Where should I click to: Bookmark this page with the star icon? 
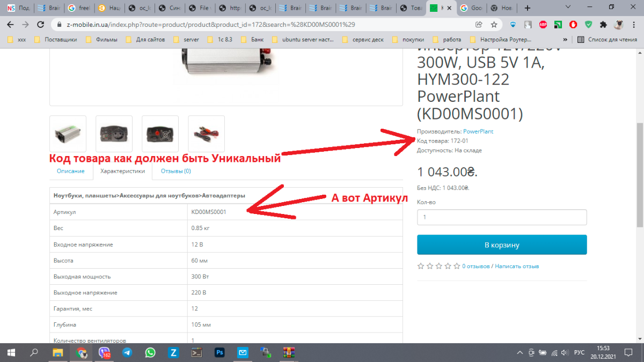coord(494,25)
